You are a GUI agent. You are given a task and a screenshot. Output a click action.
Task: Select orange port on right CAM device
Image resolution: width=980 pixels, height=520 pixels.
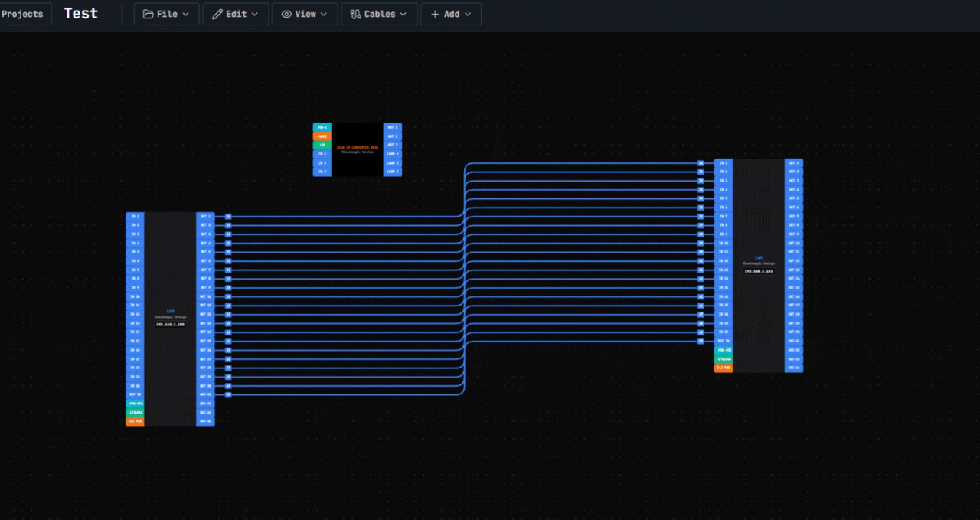tap(724, 368)
